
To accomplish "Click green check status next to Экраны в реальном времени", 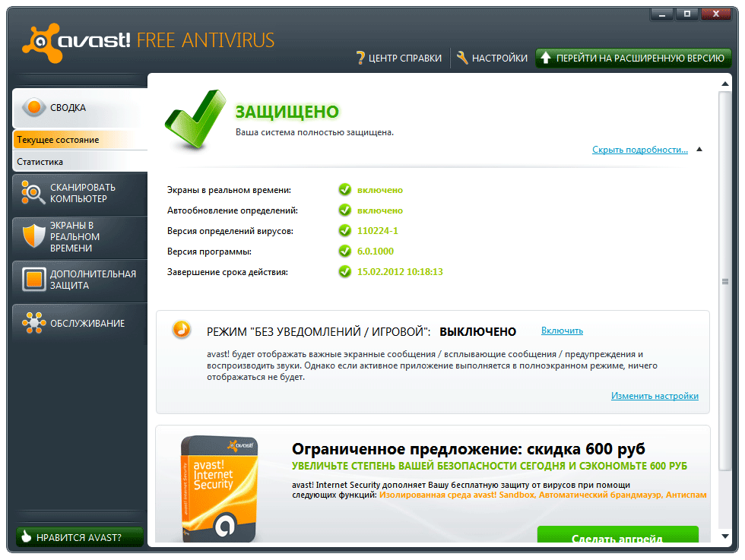I will (344, 190).
